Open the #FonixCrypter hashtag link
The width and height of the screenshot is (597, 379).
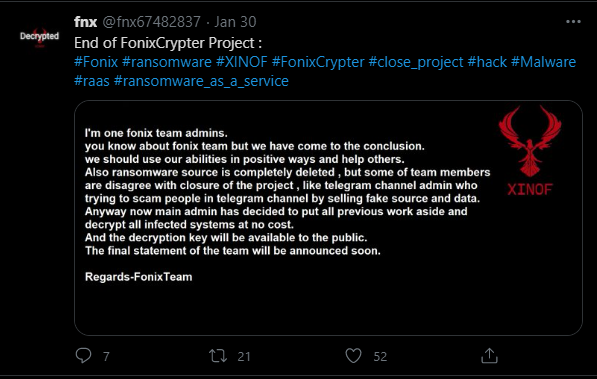coord(318,62)
